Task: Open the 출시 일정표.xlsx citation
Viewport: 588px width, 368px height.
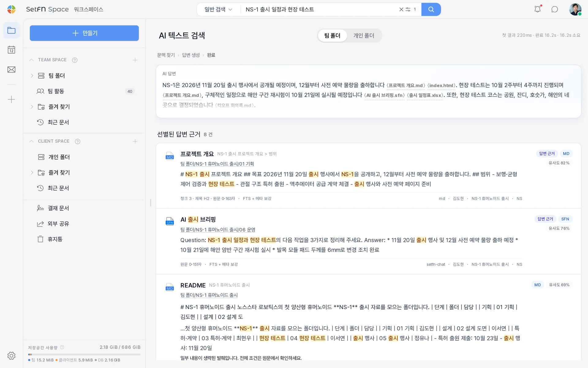Action: pos(425,95)
